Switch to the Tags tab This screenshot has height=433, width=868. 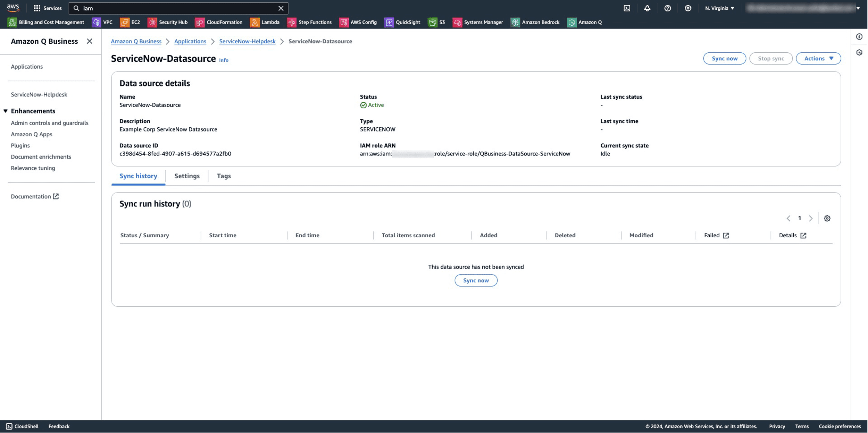coord(224,176)
